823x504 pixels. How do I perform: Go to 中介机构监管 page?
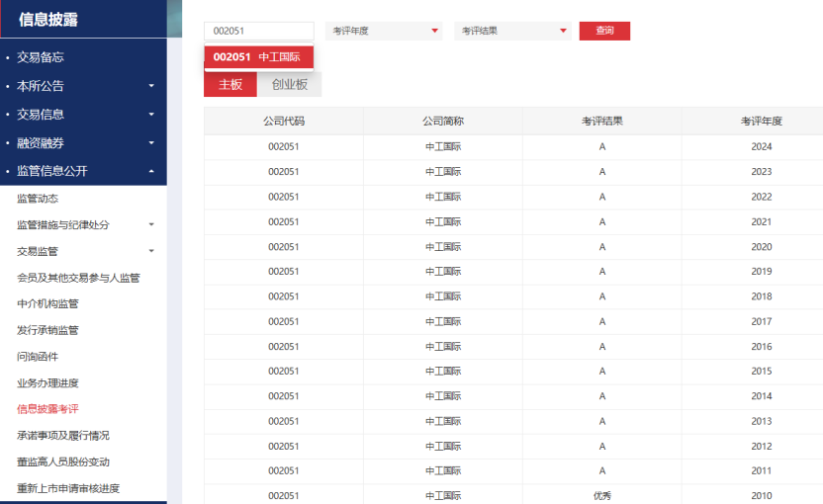click(x=47, y=303)
